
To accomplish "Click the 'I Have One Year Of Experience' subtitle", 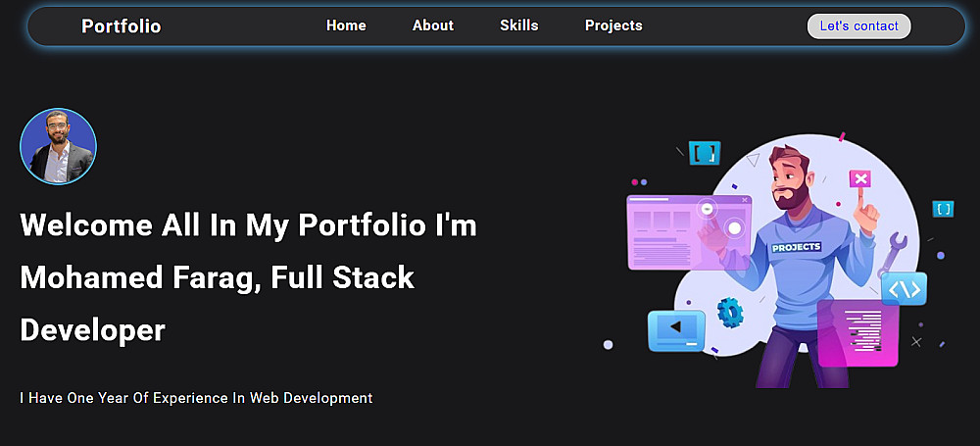I will (x=196, y=398).
